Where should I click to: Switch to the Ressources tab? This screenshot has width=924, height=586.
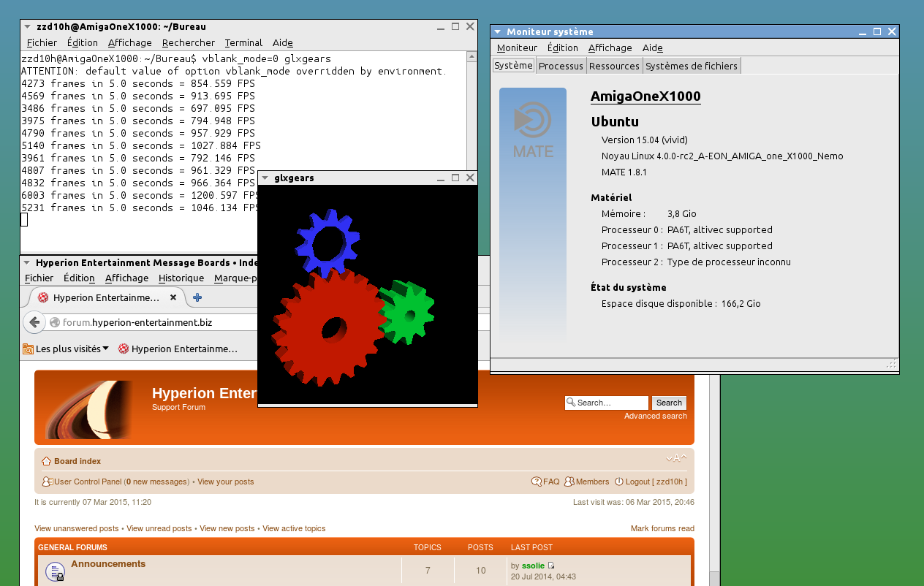(x=614, y=66)
